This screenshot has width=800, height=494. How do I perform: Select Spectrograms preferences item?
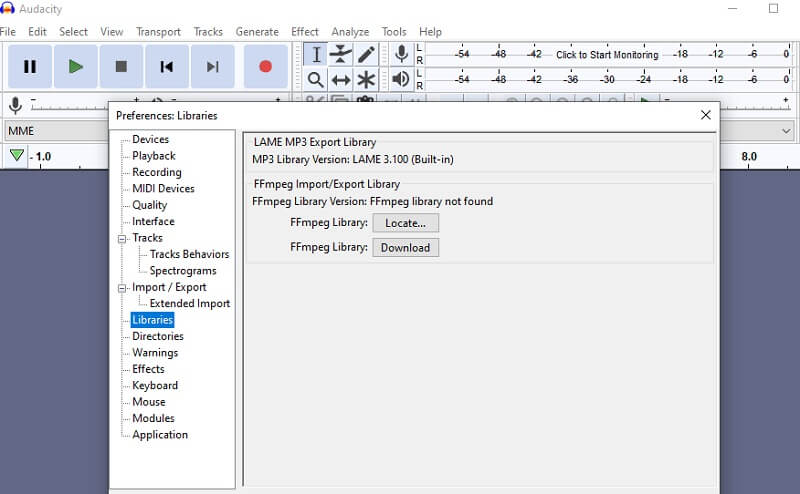point(183,270)
